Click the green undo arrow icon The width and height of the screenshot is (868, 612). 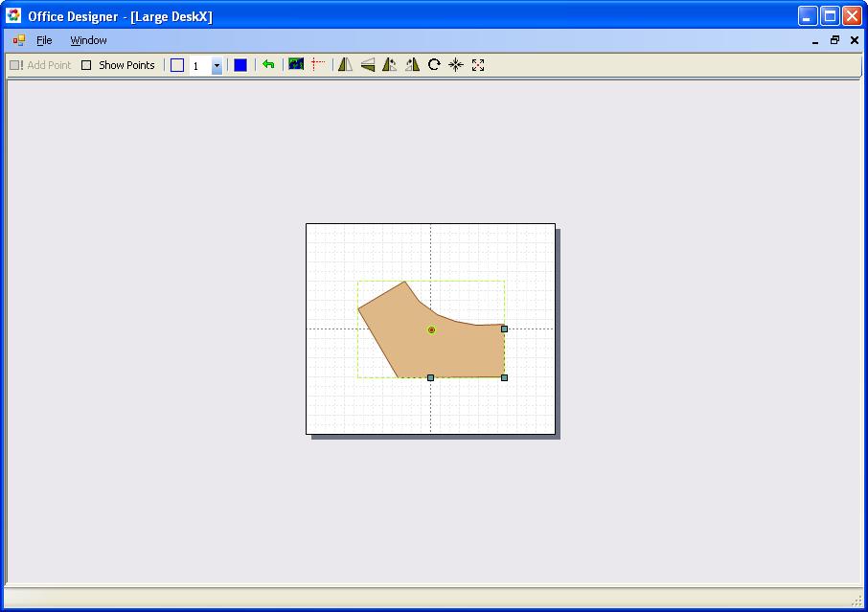[x=268, y=65]
